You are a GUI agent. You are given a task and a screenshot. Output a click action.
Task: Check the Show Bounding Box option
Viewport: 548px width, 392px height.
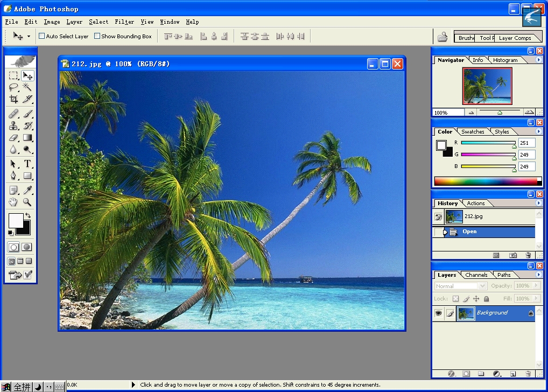97,36
